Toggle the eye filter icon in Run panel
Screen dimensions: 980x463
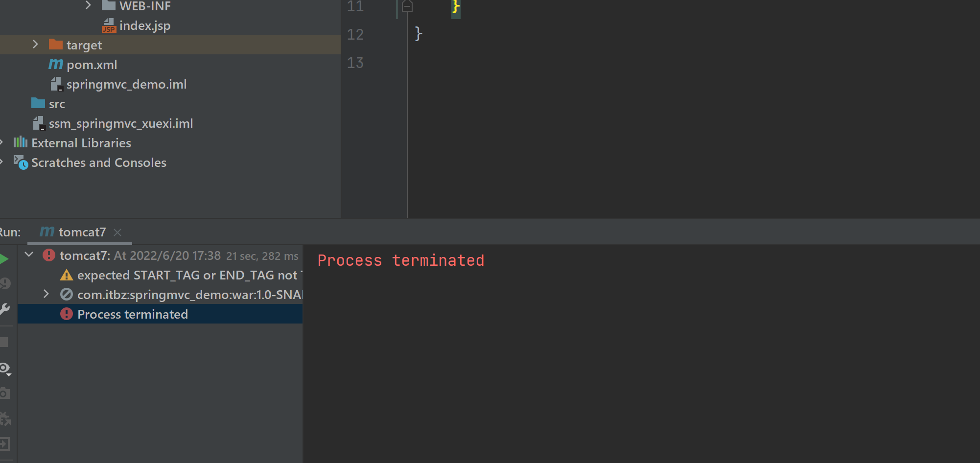[x=5, y=369]
